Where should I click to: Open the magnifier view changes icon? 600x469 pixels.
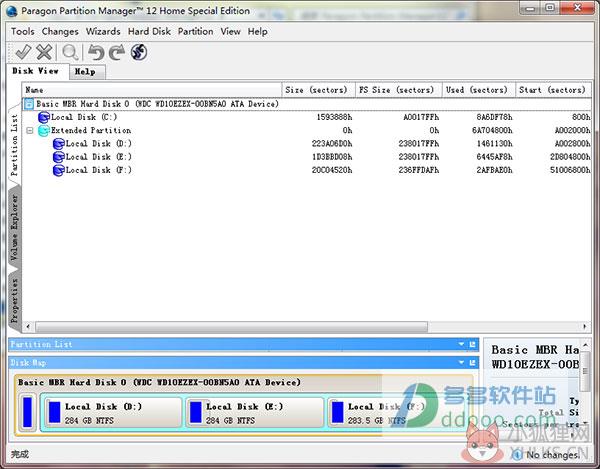coord(70,52)
